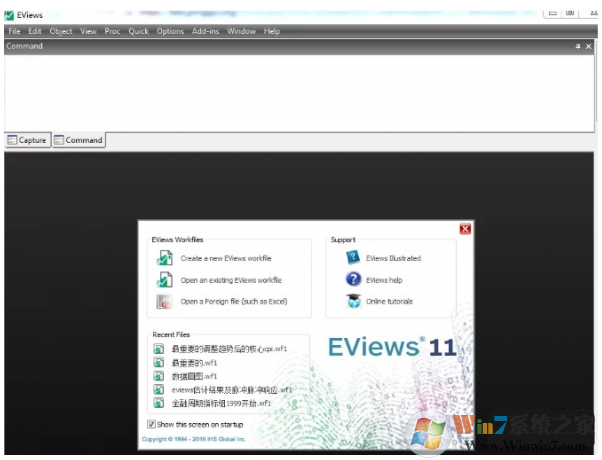Click the EViews application icon in title bar
This screenshot has width=602, height=460.
coord(9,15)
